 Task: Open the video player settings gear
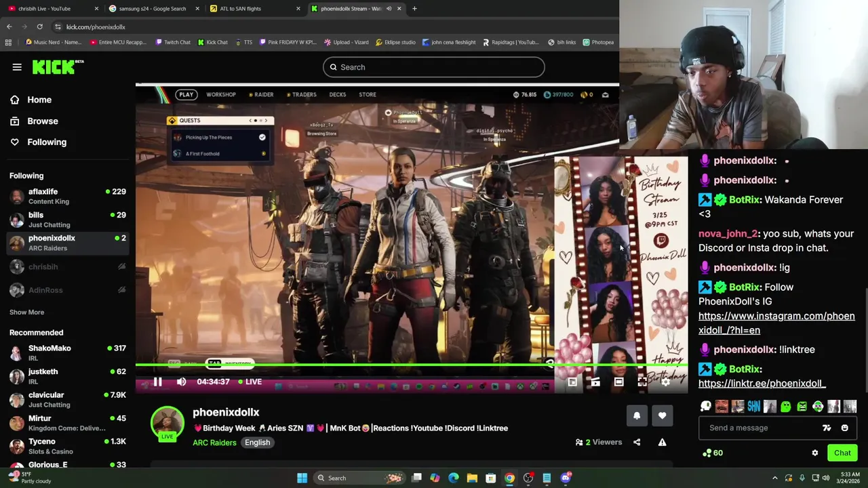click(x=665, y=382)
